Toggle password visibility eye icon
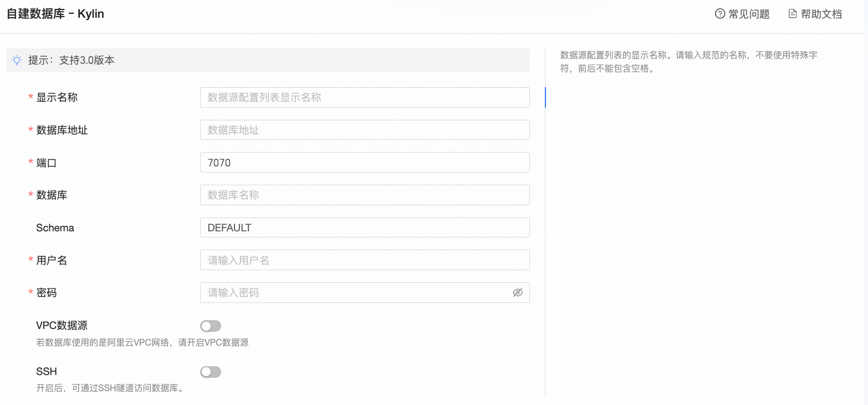The width and height of the screenshot is (868, 405). click(x=518, y=292)
